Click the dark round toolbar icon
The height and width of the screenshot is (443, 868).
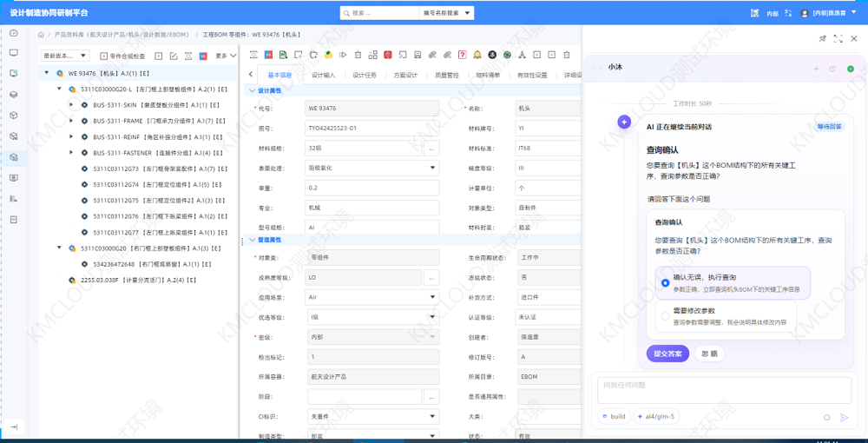492,55
